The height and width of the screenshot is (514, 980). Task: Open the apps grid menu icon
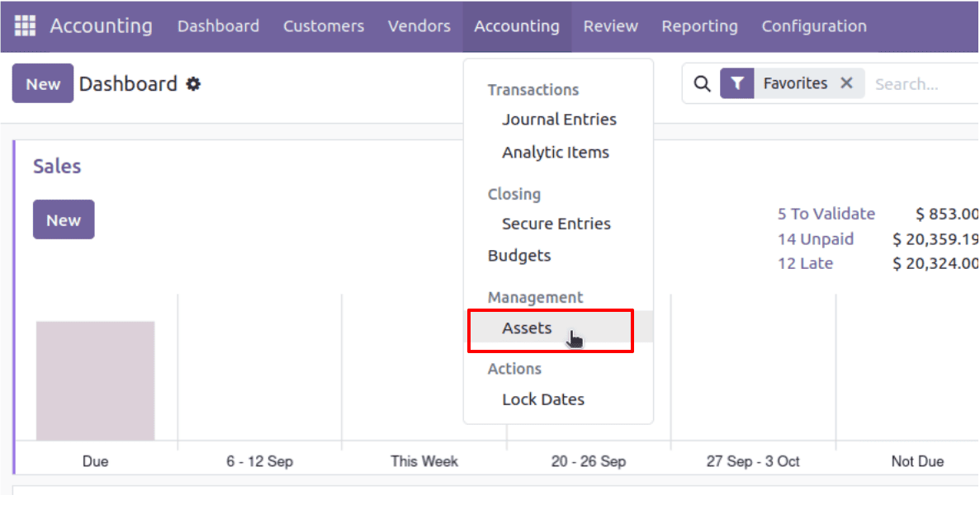25,26
